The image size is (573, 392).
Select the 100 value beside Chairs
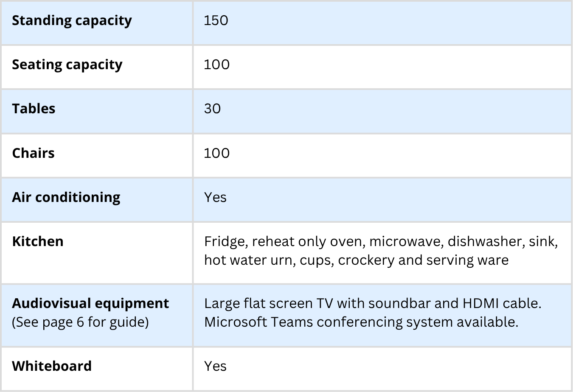tap(216, 153)
